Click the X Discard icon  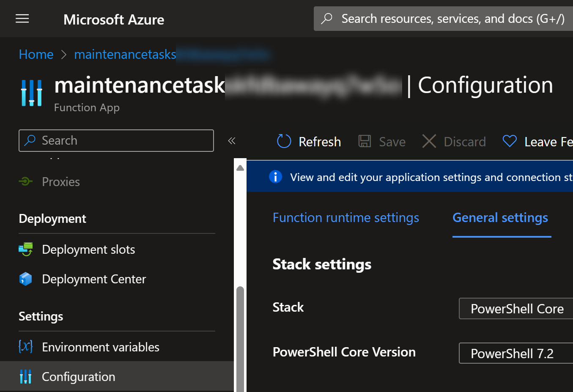click(x=429, y=141)
